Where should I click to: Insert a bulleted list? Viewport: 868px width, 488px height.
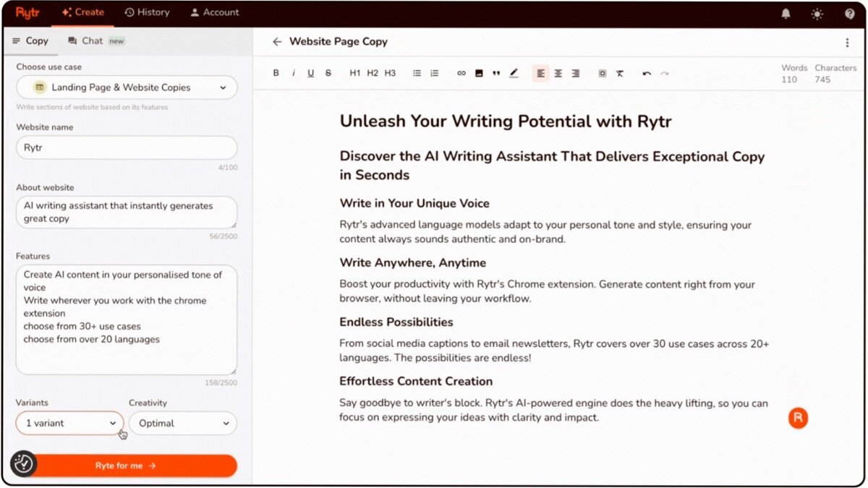point(417,73)
